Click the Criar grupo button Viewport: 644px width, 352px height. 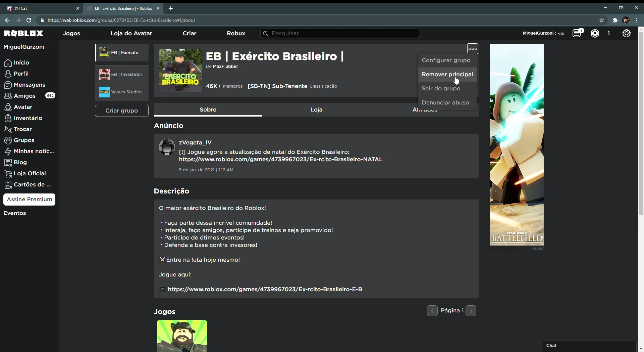click(122, 111)
